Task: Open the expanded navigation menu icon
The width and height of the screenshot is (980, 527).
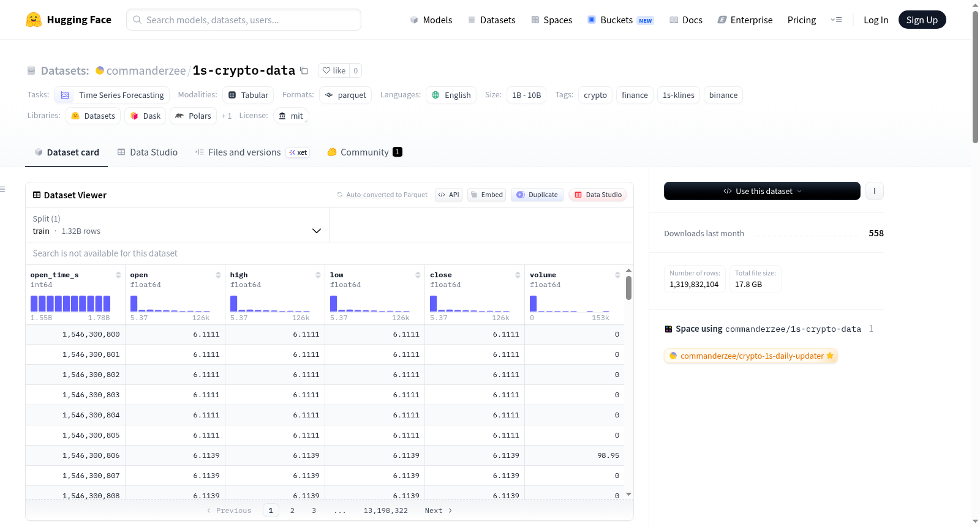Action: coord(836,20)
